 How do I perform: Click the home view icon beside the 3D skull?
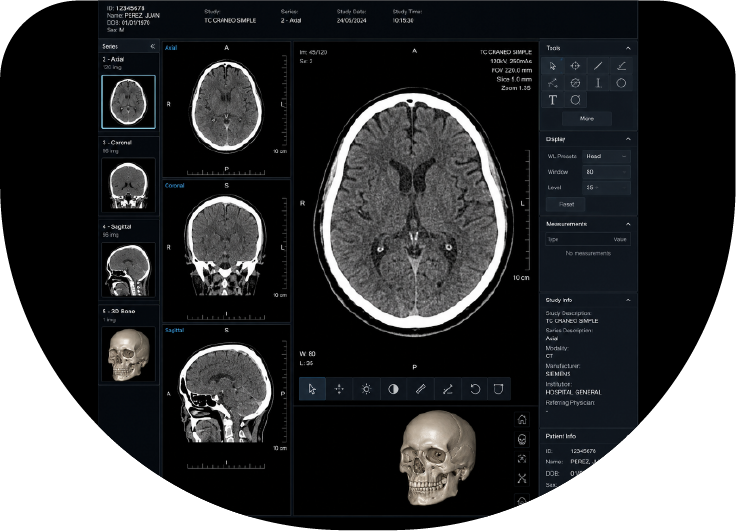(x=522, y=419)
